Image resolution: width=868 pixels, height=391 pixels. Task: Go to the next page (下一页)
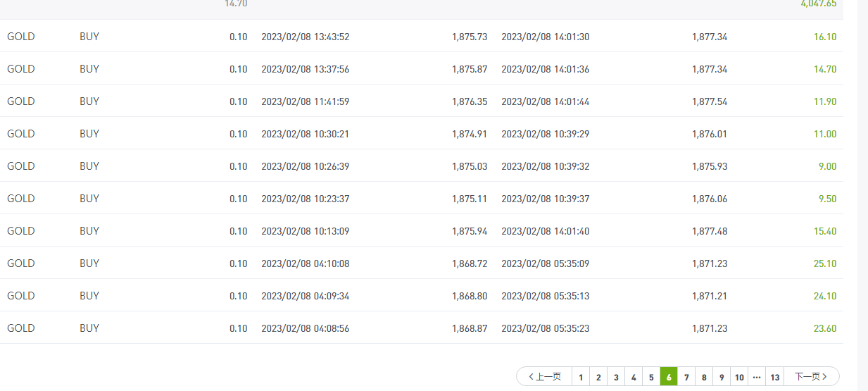811,377
